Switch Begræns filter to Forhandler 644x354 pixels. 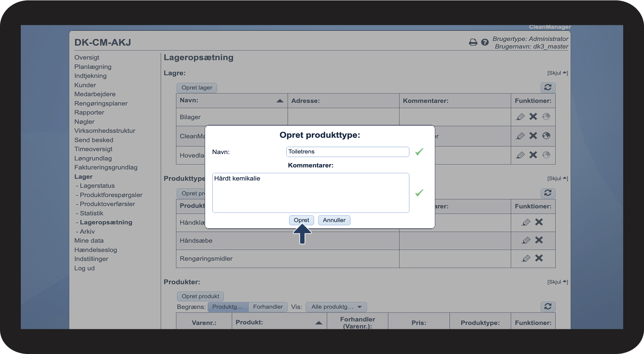pyautogui.click(x=268, y=307)
